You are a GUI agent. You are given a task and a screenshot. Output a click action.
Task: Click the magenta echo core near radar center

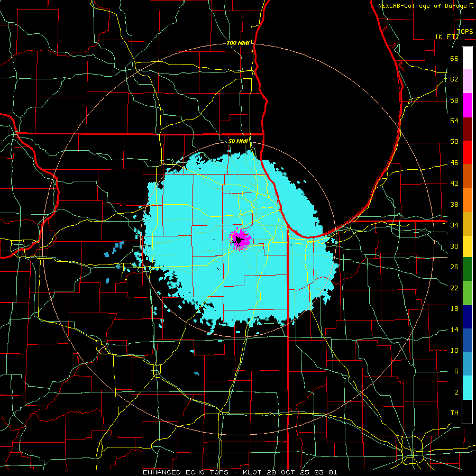click(241, 240)
